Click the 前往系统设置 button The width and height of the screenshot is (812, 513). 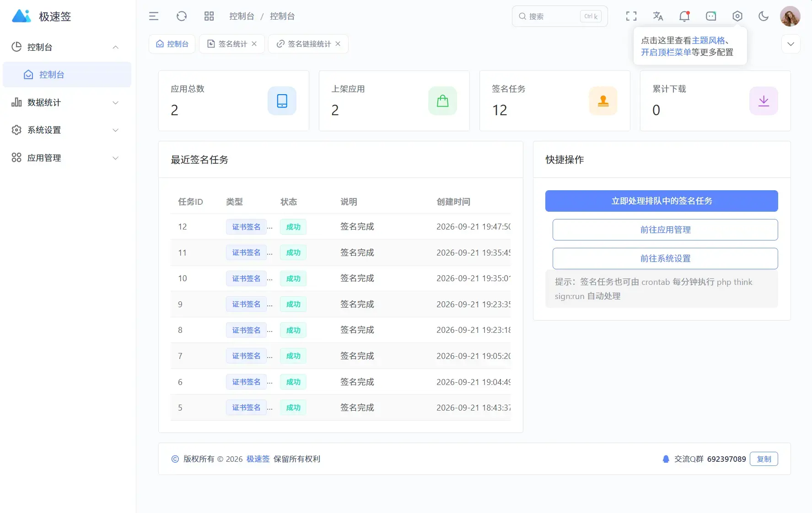tap(665, 258)
